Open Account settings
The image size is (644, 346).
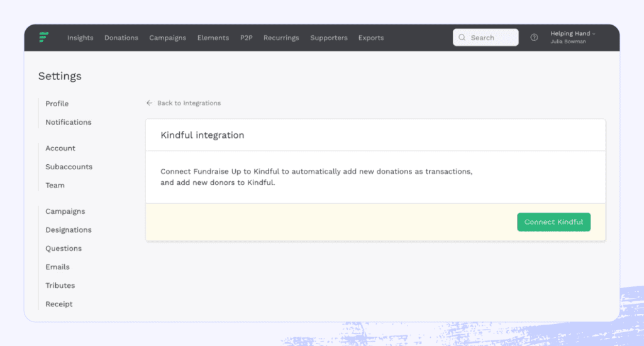(x=60, y=148)
